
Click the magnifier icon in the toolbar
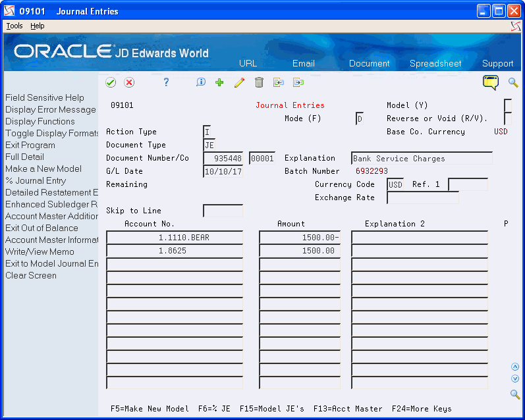pos(513,82)
